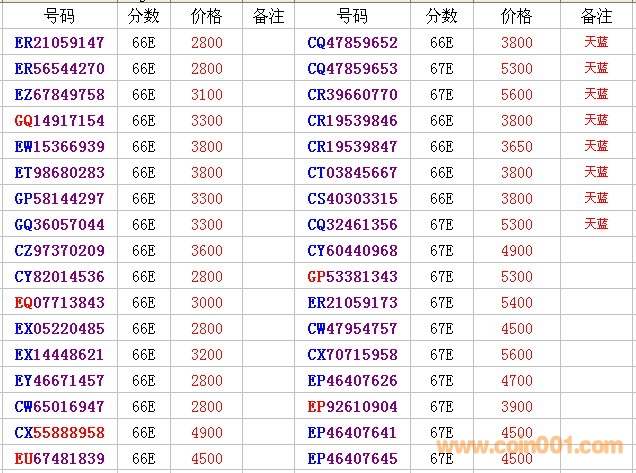The width and height of the screenshot is (636, 473).
Task: Select grade 66E for CZ97370209
Action: (143, 251)
